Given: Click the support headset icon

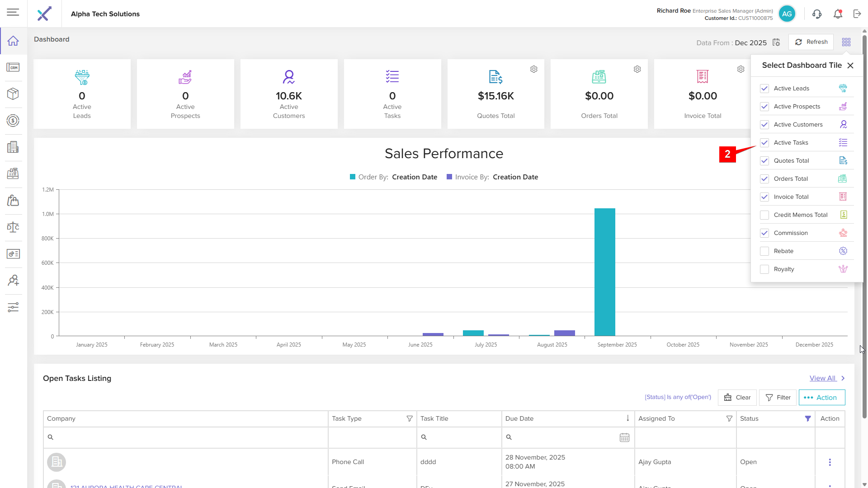Looking at the screenshot, I should [817, 14].
